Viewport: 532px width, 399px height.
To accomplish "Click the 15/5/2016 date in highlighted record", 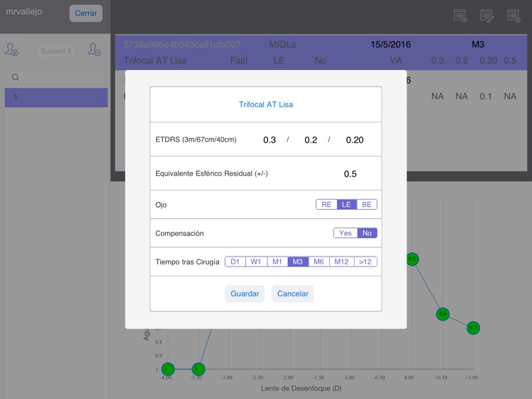I will point(391,45).
